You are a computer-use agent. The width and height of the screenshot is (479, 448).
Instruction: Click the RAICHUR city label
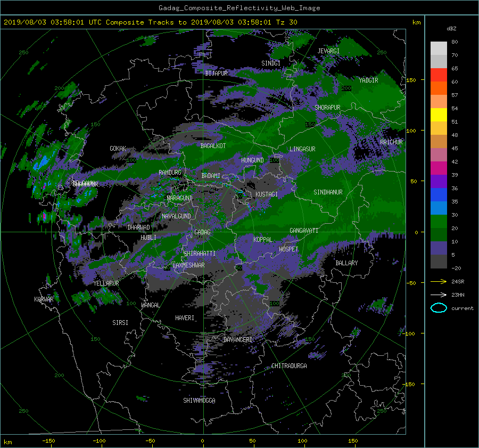391,142
